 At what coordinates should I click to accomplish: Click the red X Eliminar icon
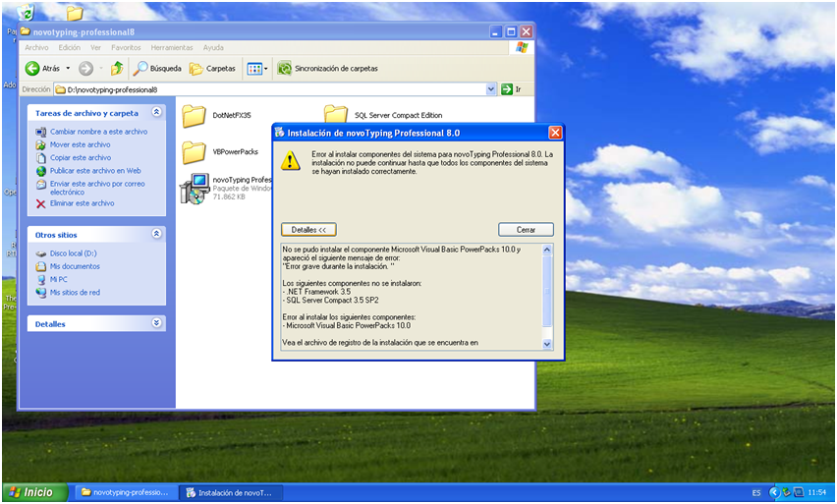pos(40,203)
